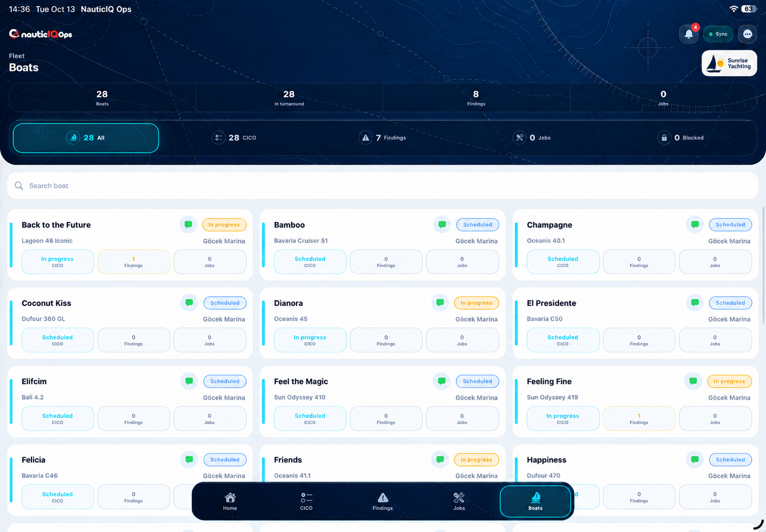Open chat icon on Elifcim card
766x532 pixels.
pos(189,381)
